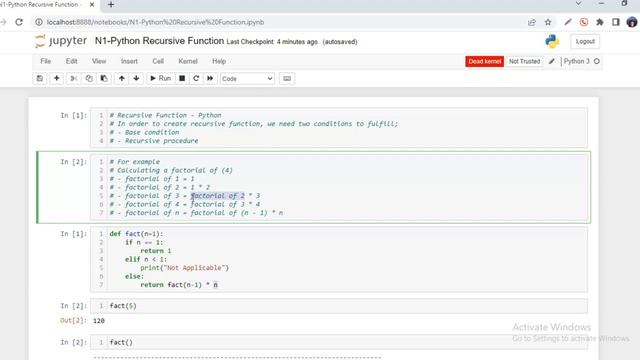
Task: Click the share page icon in address bar
Action: [x=531, y=22]
